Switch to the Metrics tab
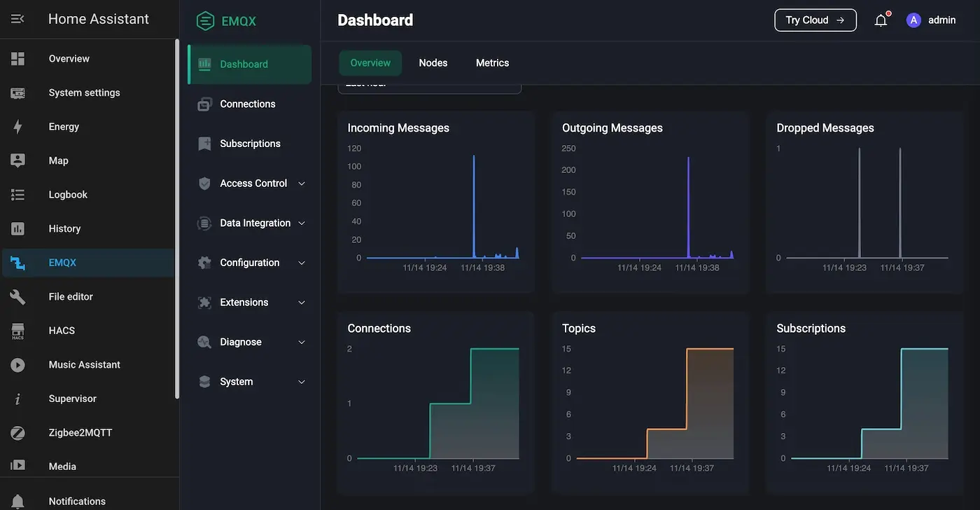This screenshot has width=980, height=510. coord(492,63)
